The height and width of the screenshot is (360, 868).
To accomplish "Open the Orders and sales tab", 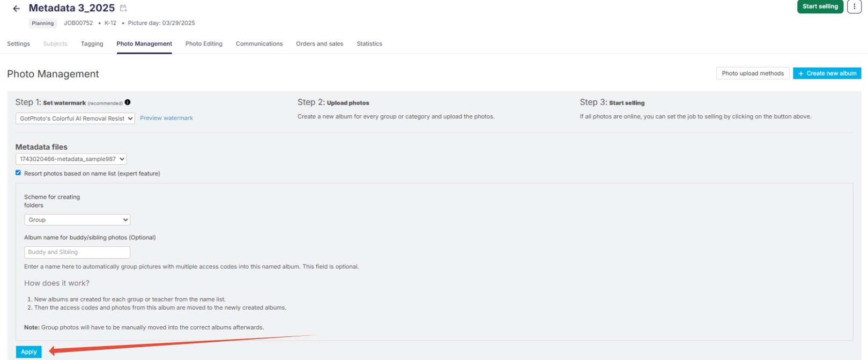I will (x=320, y=44).
